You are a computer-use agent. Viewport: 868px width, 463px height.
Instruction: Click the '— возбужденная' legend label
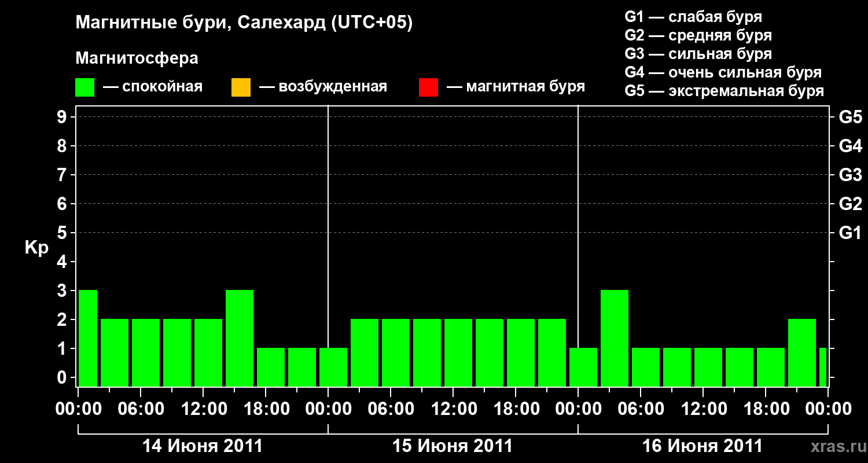pos(323,87)
